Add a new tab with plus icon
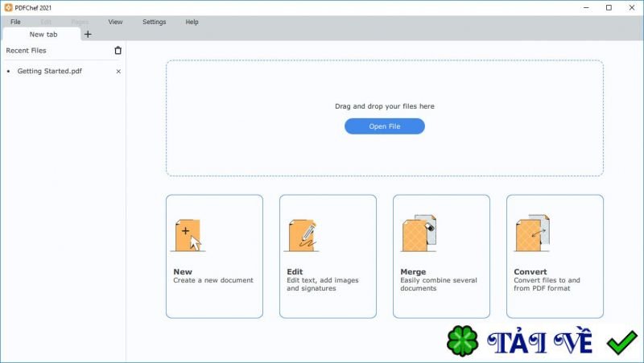Screen dimensions: 644x363 click(x=88, y=35)
